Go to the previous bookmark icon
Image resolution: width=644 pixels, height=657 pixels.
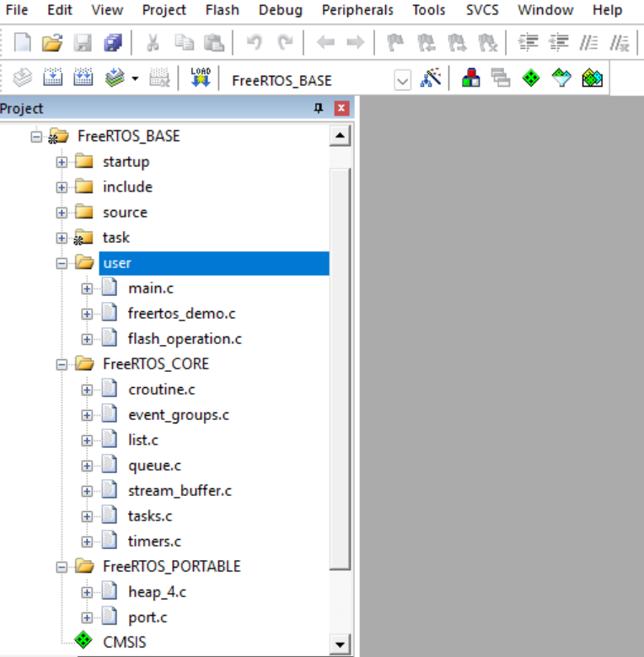click(x=427, y=42)
